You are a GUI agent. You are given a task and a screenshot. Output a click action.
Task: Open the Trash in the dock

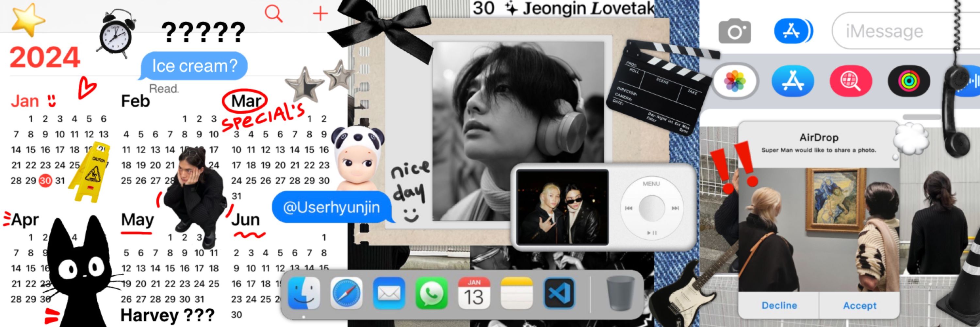621,294
